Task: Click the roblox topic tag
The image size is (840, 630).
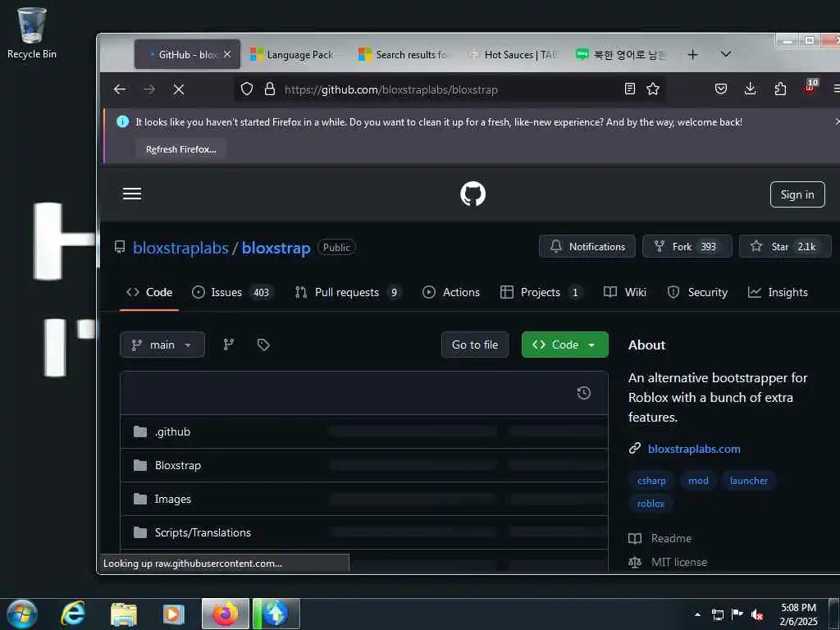Action: (x=651, y=504)
